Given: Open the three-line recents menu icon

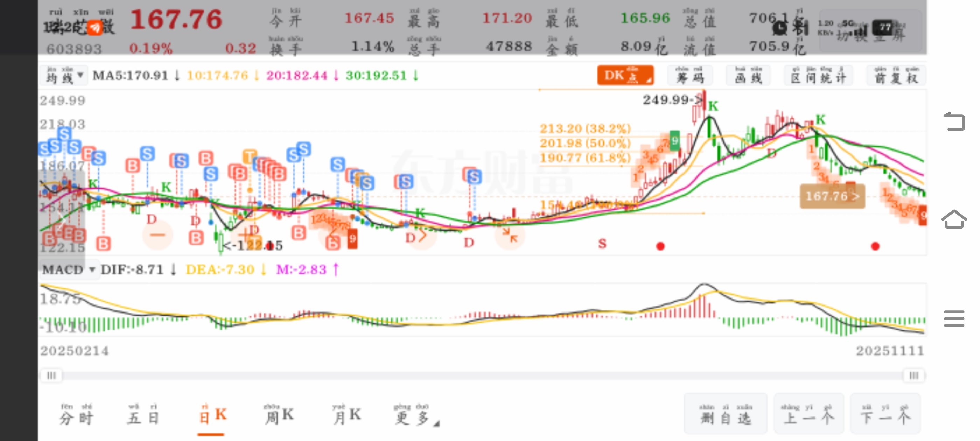Looking at the screenshot, I should (954, 318).
